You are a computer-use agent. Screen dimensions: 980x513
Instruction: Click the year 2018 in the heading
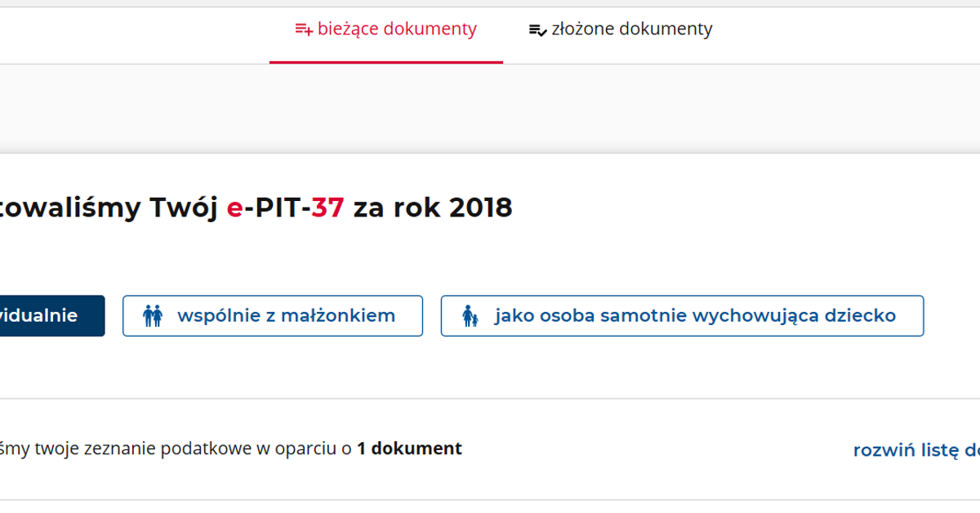coord(481,207)
